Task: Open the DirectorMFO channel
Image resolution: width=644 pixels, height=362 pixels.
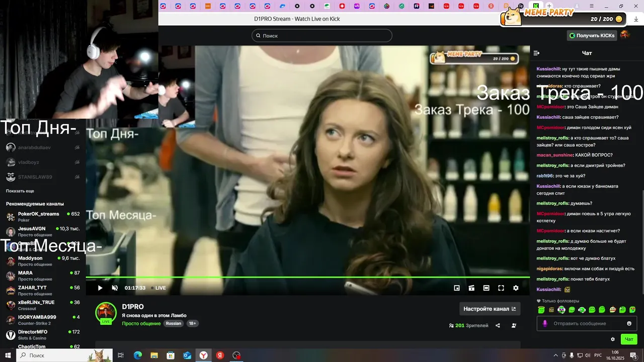Action: (43, 335)
